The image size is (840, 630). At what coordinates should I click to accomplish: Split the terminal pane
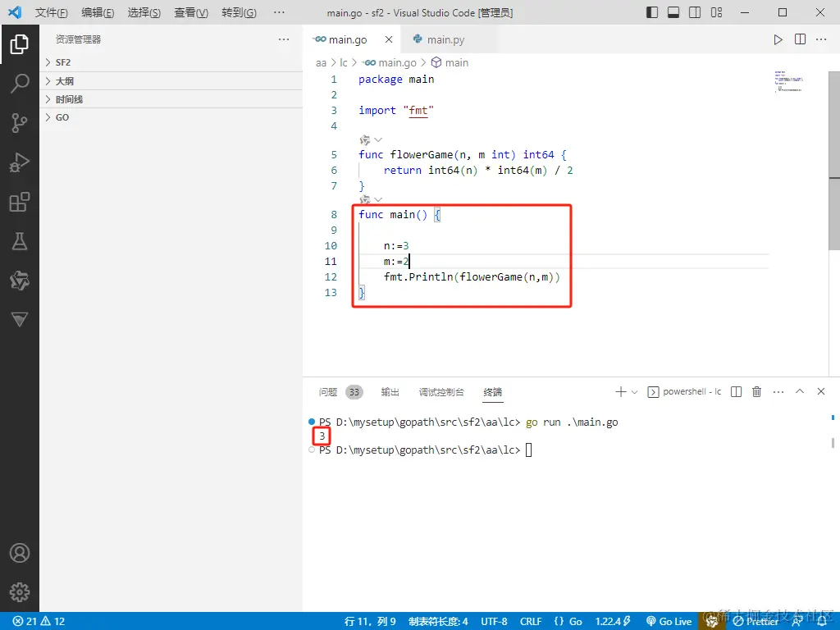pos(736,391)
